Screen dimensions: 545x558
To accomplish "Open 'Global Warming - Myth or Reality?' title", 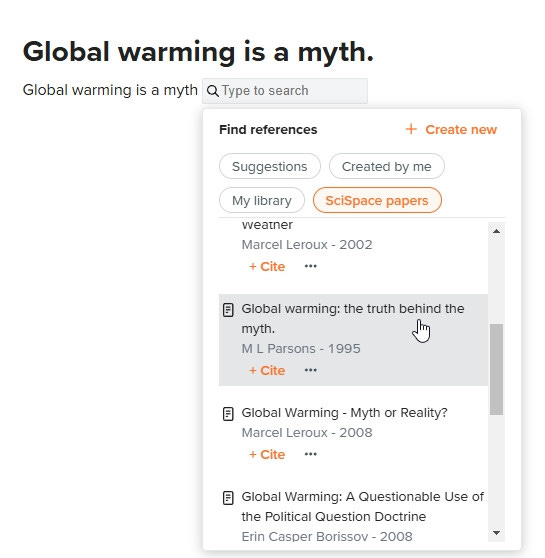I will click(344, 413).
